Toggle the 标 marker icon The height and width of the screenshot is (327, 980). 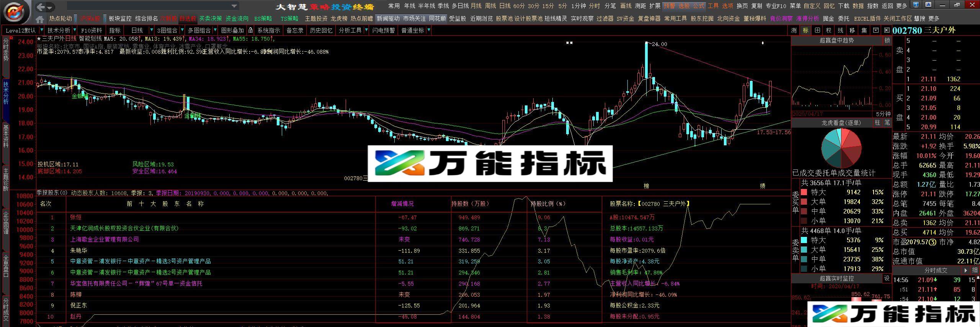coord(805,30)
